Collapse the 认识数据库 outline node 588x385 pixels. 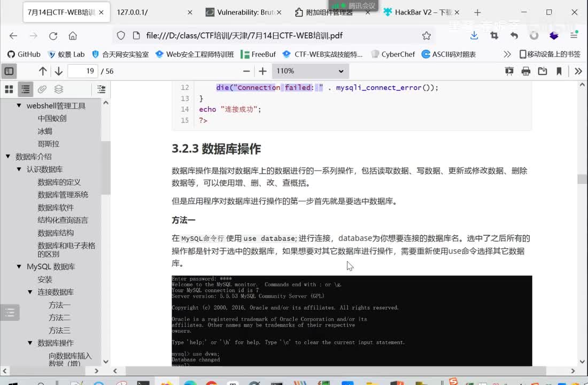point(19,169)
